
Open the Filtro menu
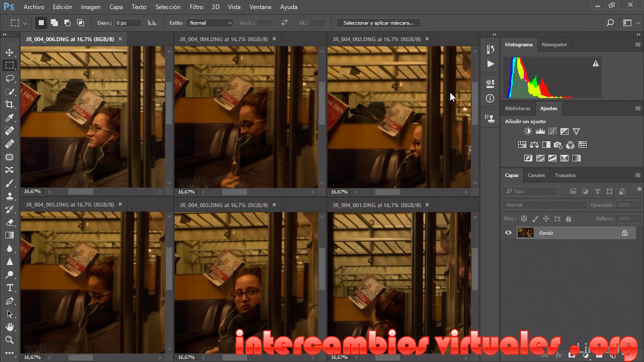pos(196,7)
